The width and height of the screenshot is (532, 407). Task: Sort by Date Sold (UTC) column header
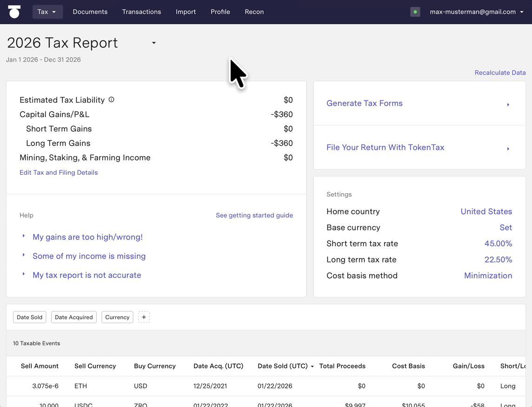[x=286, y=366]
